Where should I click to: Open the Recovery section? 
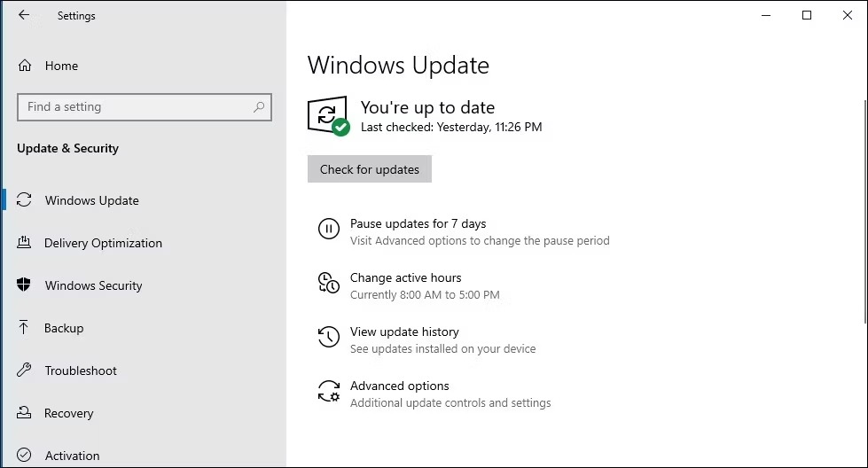click(68, 413)
